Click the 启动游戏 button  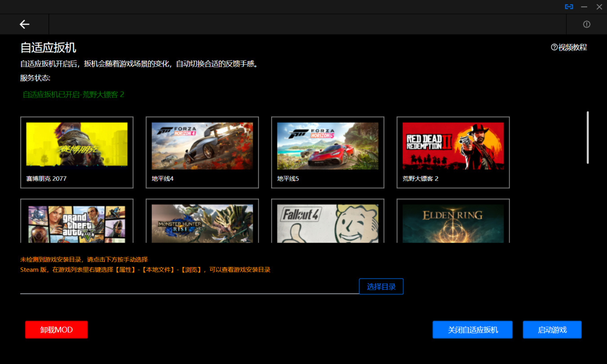coord(552,330)
